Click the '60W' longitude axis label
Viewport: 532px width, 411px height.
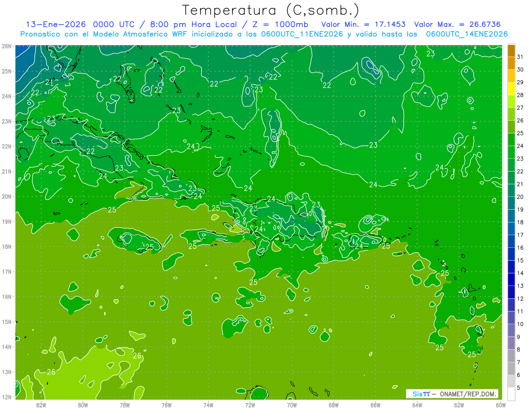[x=501, y=405]
